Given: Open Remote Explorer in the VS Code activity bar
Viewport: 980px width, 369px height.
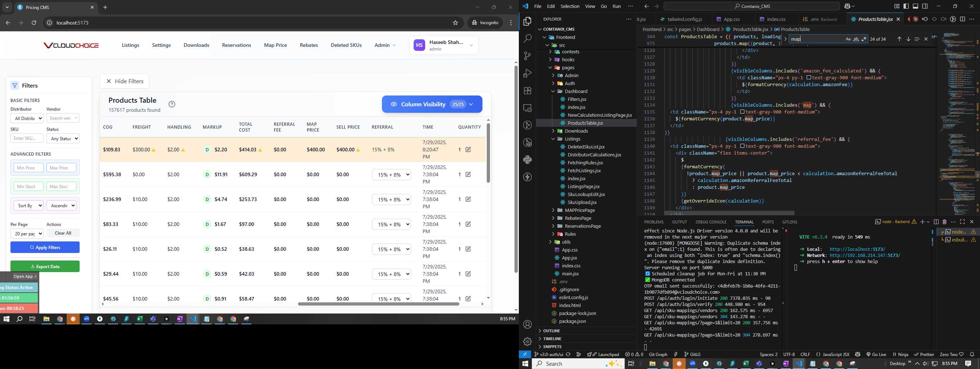Looking at the screenshot, I should point(528,108).
